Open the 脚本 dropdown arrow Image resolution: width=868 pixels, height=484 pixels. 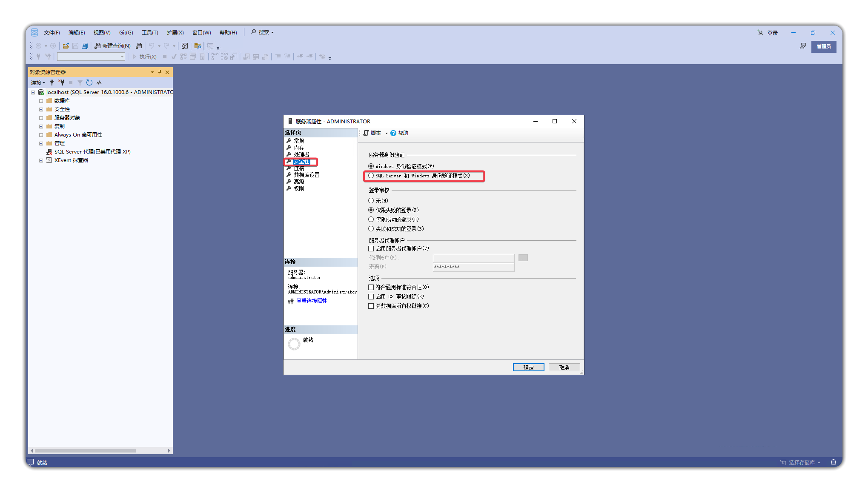coord(387,133)
